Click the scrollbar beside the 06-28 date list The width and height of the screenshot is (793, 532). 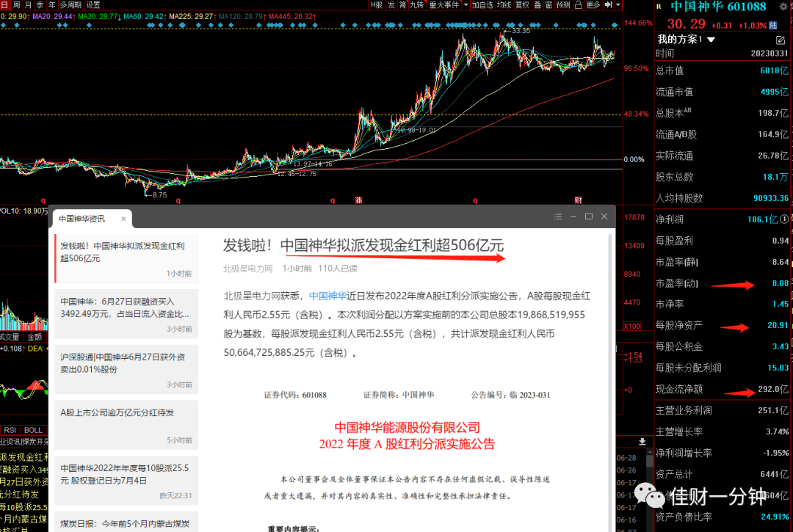point(650,490)
